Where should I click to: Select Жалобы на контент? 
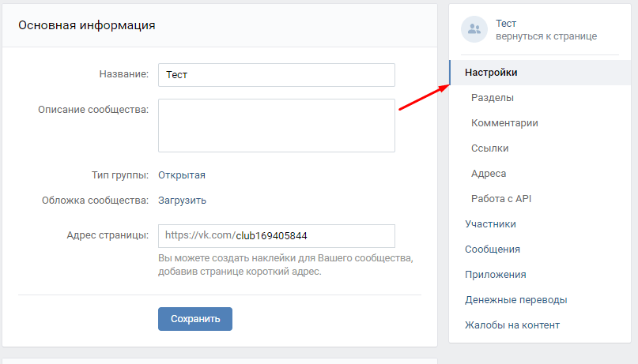(x=512, y=325)
